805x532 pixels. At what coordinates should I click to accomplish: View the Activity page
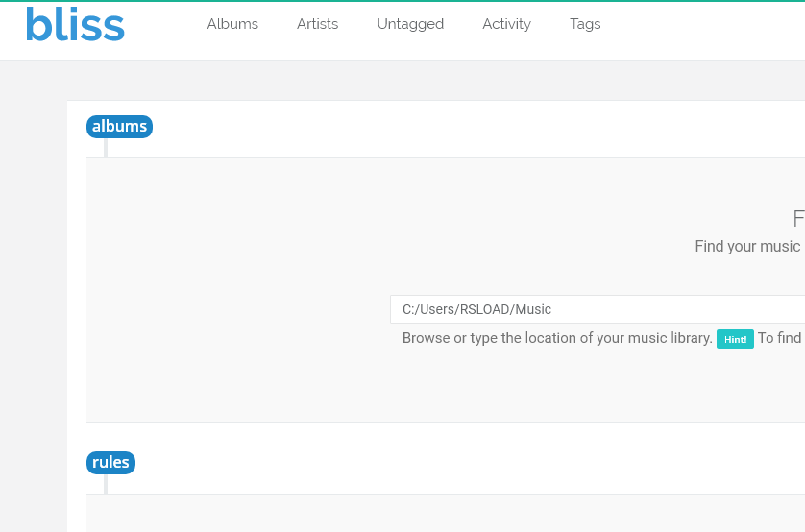pyautogui.click(x=506, y=24)
